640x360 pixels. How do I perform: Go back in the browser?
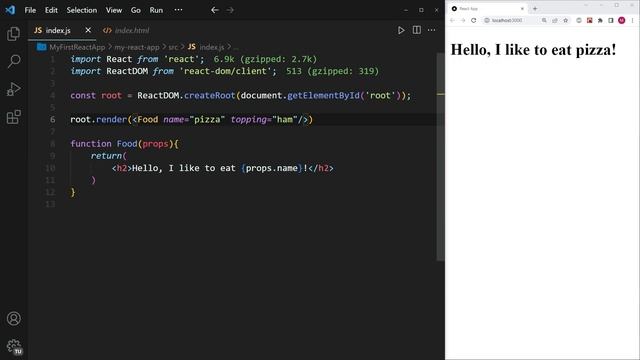click(x=452, y=20)
